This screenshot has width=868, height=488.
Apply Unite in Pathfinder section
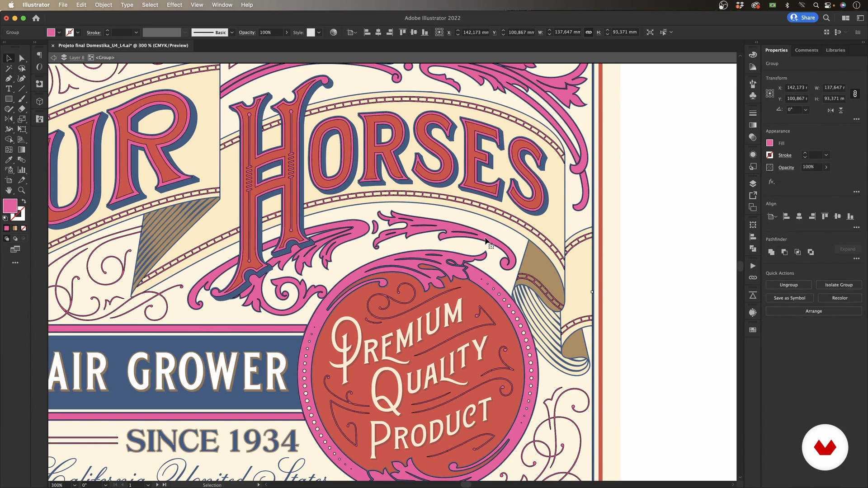tap(771, 252)
